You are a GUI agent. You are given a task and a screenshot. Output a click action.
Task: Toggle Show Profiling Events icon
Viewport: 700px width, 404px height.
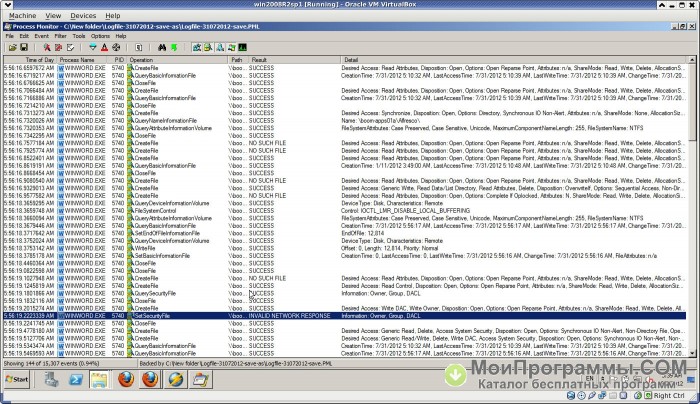coord(242,47)
